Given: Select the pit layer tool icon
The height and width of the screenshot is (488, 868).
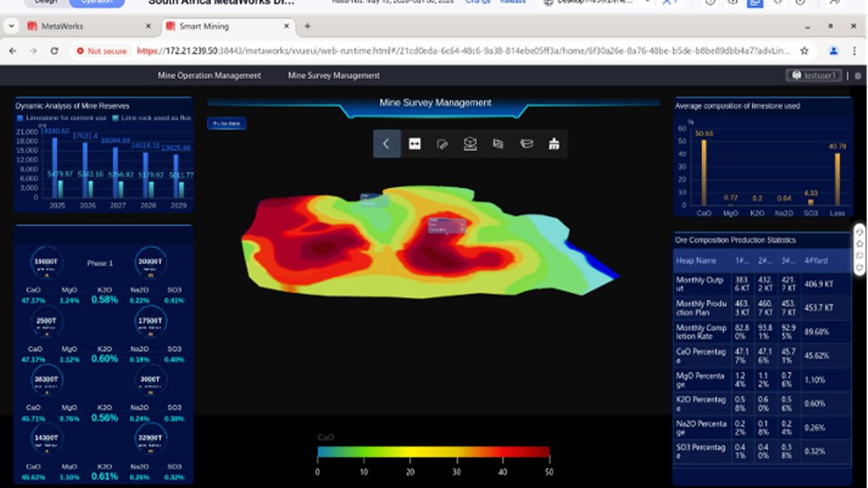Looking at the screenshot, I should click(527, 144).
